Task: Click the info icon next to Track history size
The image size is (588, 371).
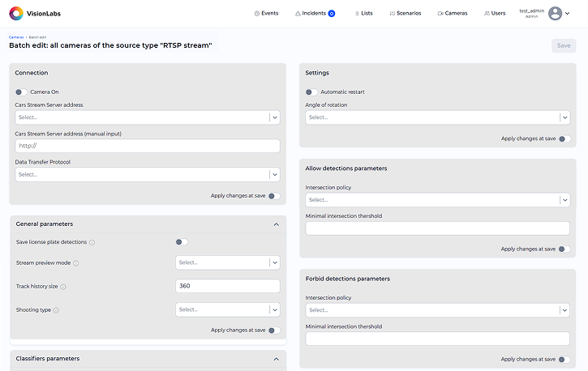Action: coord(63,287)
